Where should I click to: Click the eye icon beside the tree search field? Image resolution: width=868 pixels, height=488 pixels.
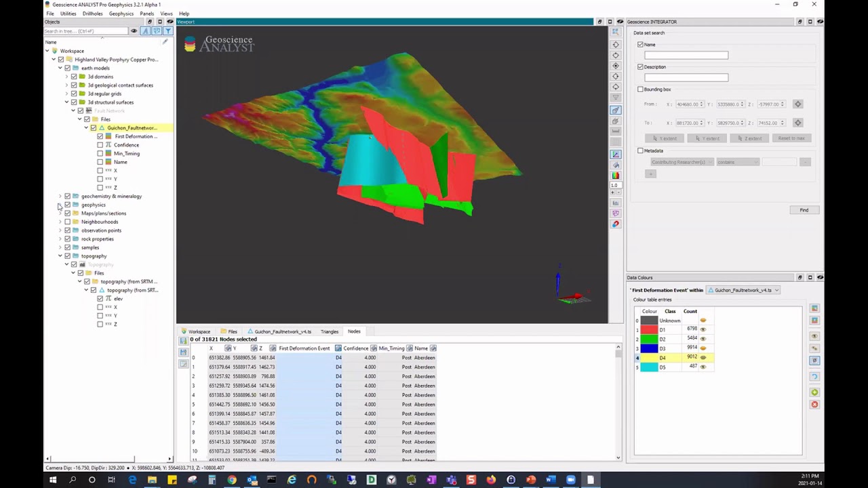(x=134, y=31)
